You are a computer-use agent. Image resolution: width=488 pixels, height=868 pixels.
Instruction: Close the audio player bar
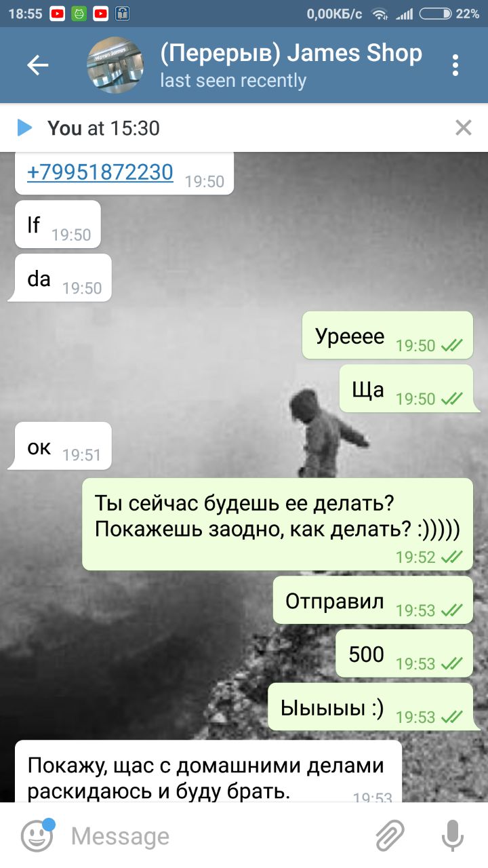(x=464, y=127)
